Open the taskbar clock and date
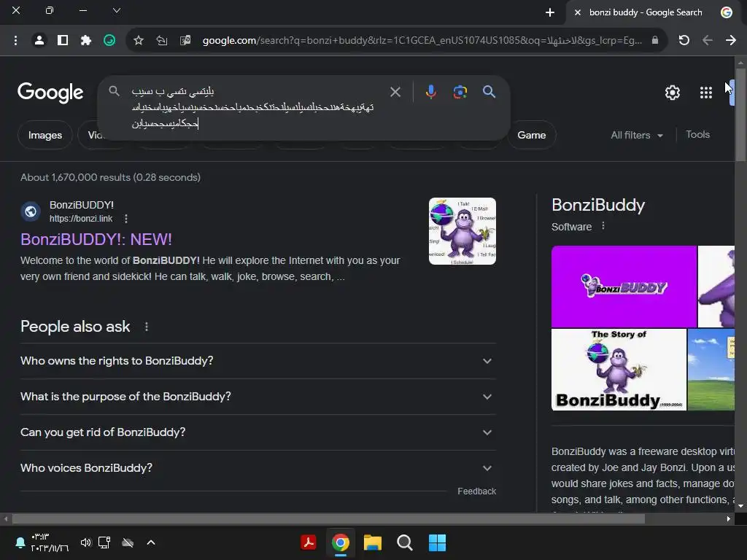This screenshot has height=560, width=747. point(50,542)
